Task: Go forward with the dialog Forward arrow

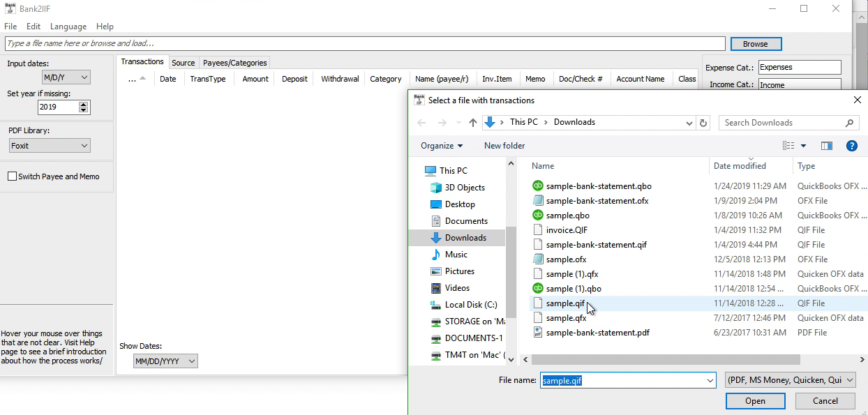Action: tap(441, 123)
